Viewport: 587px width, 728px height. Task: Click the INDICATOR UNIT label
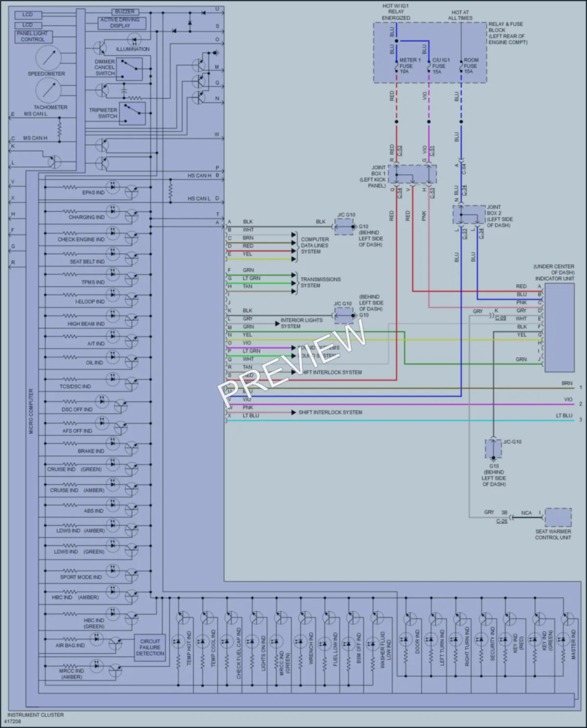[554, 279]
